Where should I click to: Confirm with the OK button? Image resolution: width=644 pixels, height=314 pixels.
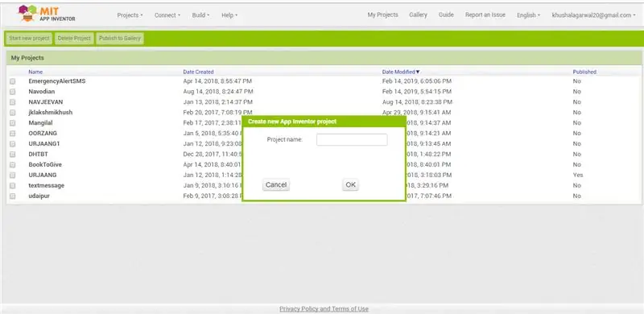click(350, 185)
